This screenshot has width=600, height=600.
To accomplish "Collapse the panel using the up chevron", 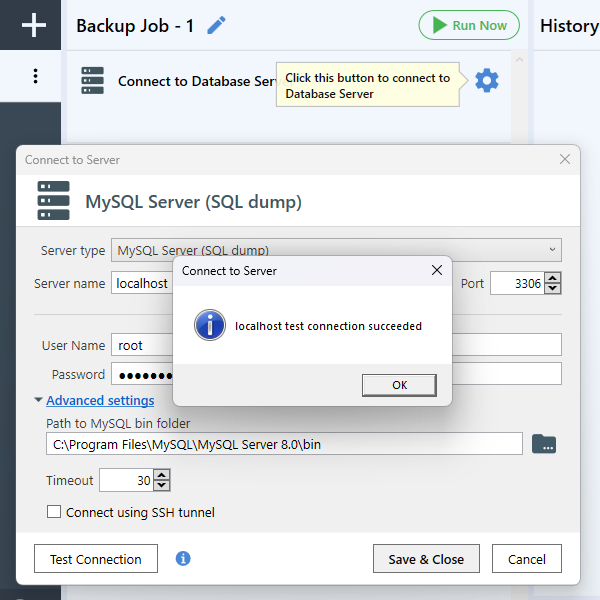I will (519, 60).
